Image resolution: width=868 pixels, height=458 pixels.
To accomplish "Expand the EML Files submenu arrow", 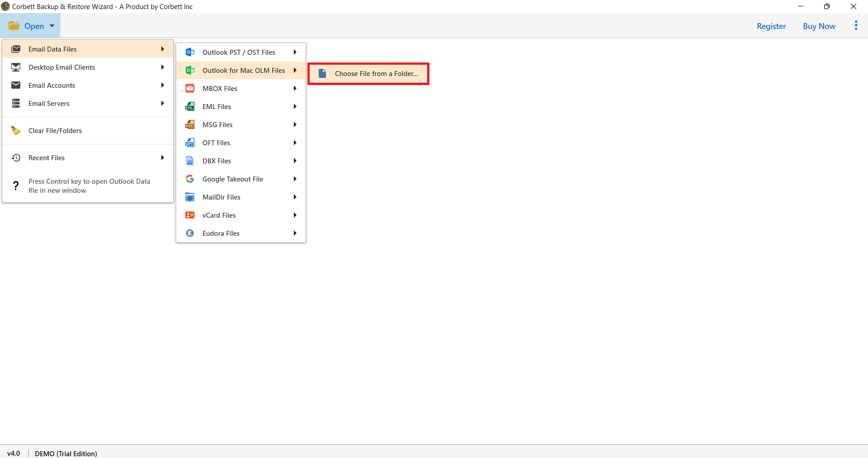I will 295,106.
